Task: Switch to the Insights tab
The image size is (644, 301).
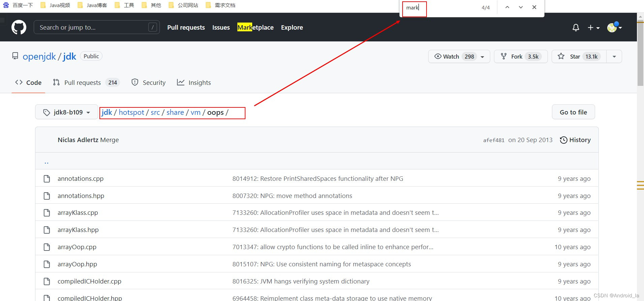Action: click(194, 82)
